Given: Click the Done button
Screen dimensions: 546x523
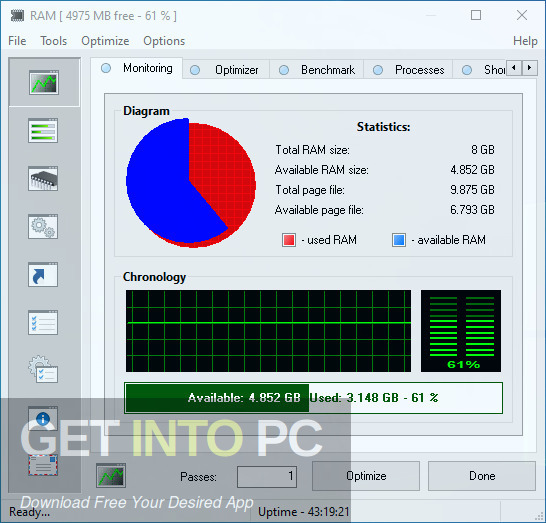Looking at the screenshot, I should (x=482, y=476).
